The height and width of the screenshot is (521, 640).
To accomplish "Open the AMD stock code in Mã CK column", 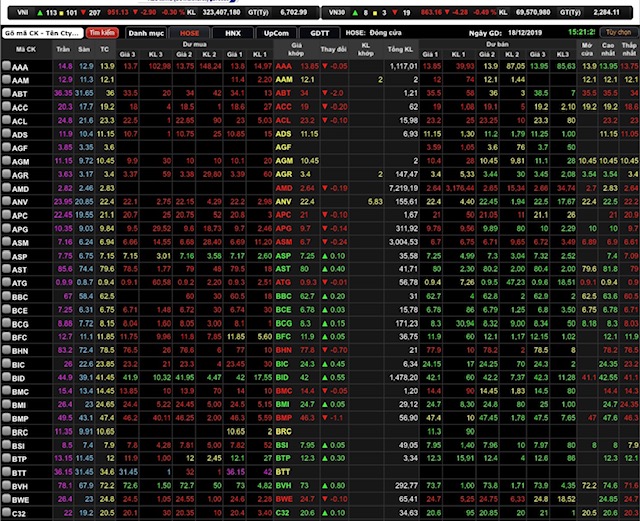I will tap(20, 189).
